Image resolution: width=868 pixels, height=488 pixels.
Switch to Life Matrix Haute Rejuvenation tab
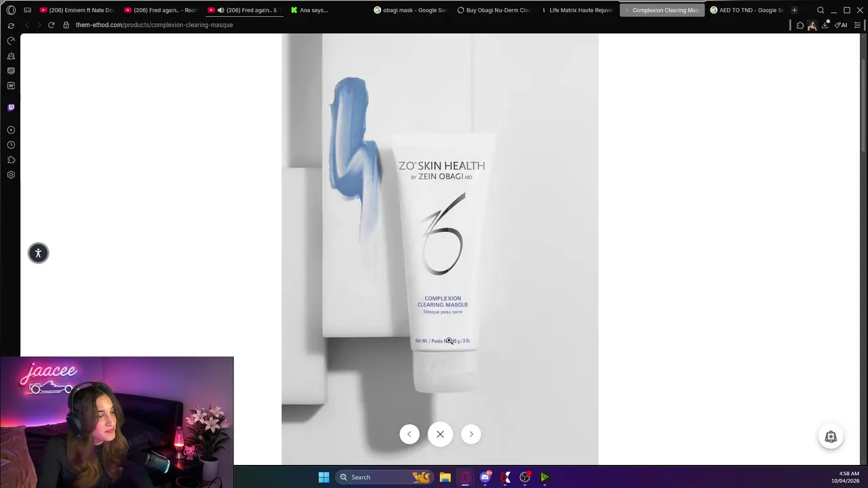(x=578, y=10)
